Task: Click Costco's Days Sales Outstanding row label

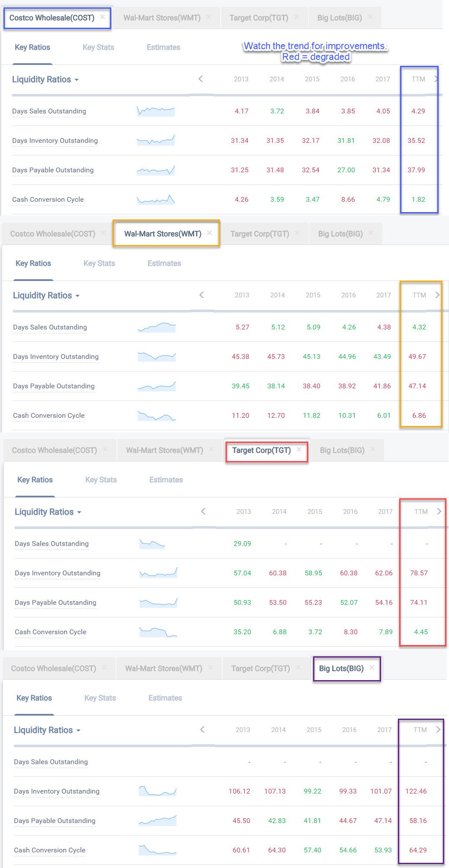Action: coord(49,111)
